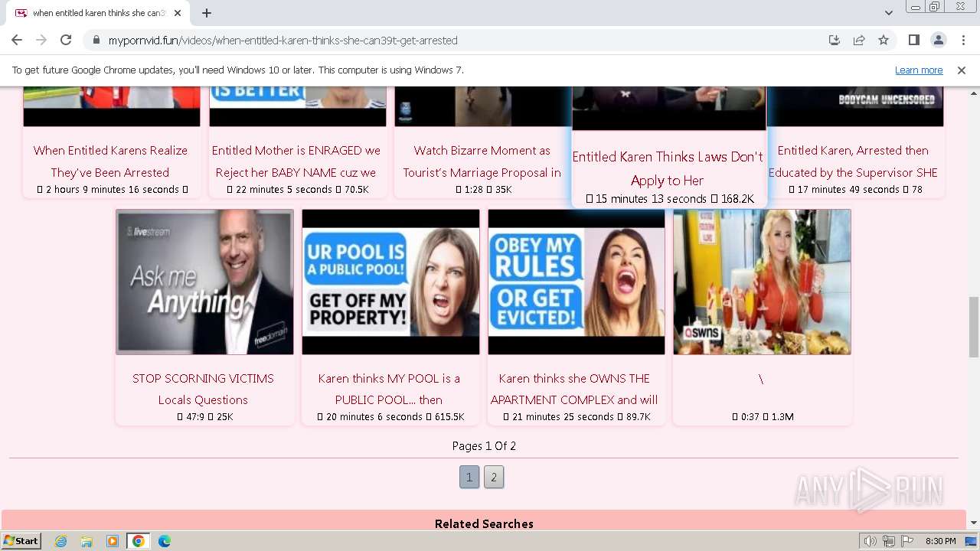Click the 'Pages 1 Of 2' text

click(x=484, y=445)
